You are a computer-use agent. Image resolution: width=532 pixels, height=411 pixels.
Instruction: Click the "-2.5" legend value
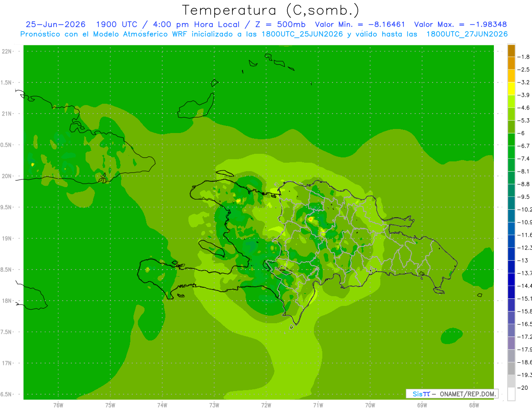pyautogui.click(x=524, y=70)
